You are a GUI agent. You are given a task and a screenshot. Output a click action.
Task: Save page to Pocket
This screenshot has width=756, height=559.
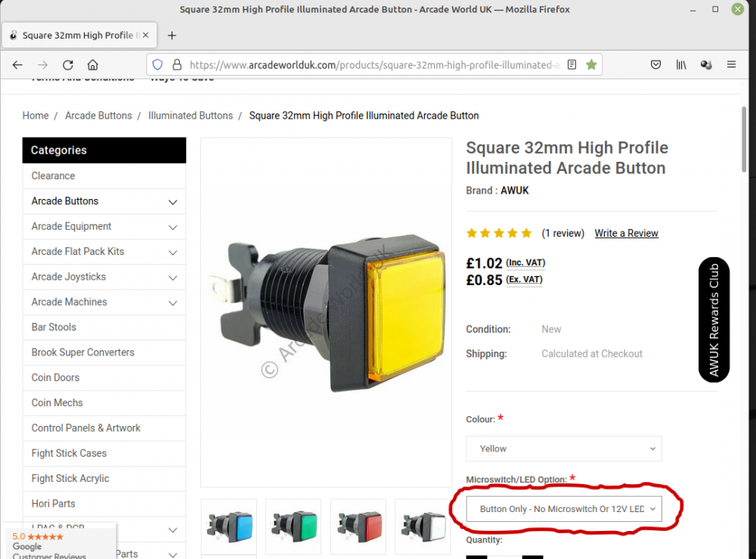655,64
